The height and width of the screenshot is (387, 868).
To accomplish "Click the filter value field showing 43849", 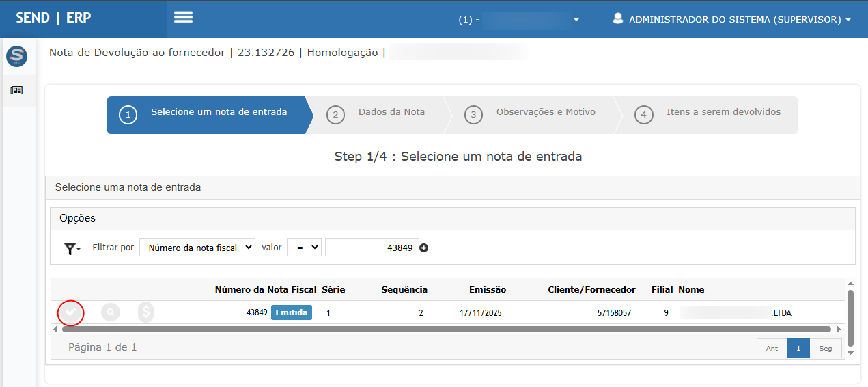I will (371, 248).
